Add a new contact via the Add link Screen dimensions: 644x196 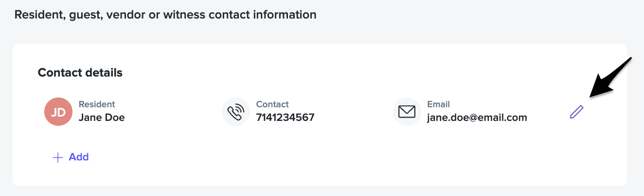click(71, 157)
